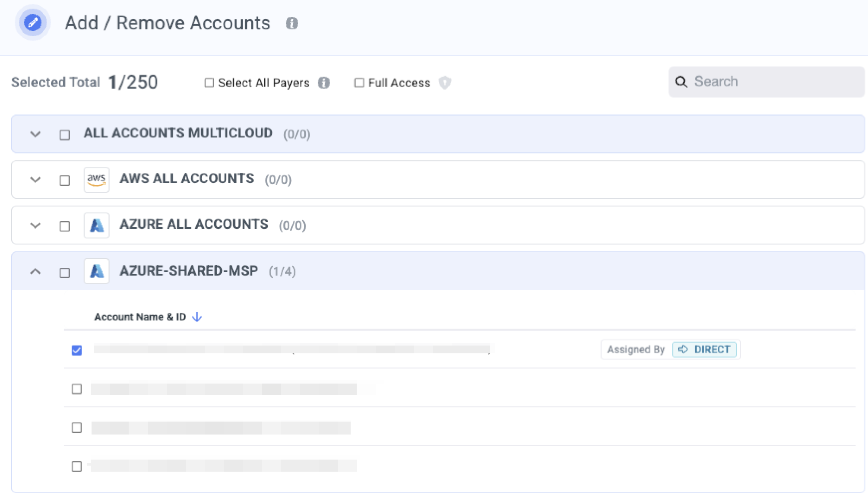Click the AWS logo icon
Screen dimensions: 868x495
coord(96,179)
